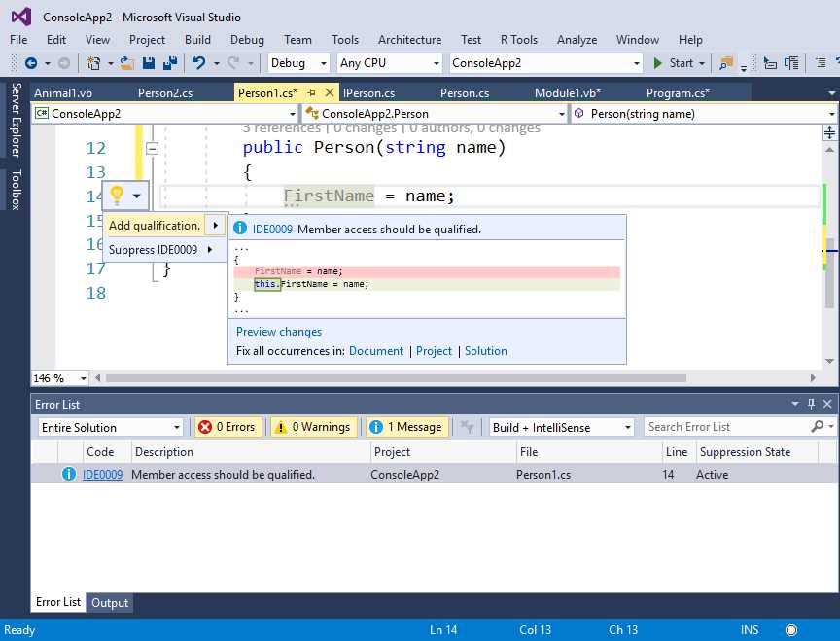
Task: Toggle the 0 Warnings filter
Action: (x=313, y=427)
